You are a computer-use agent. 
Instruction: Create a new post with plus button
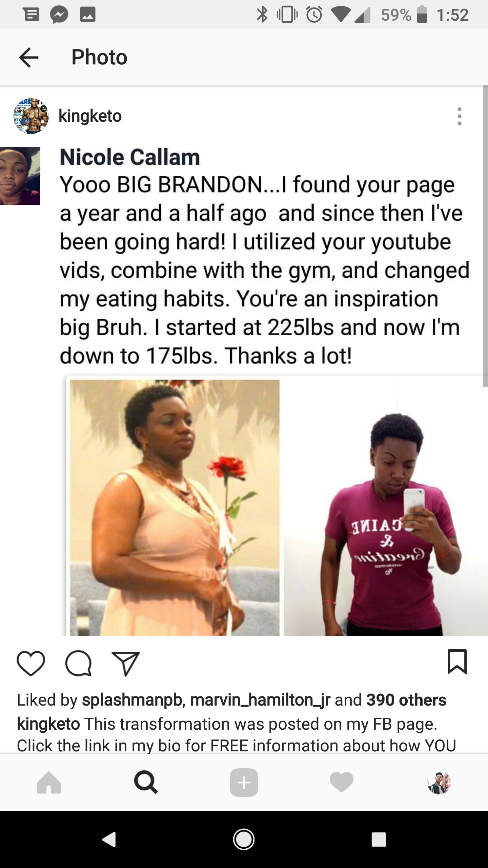tap(244, 782)
